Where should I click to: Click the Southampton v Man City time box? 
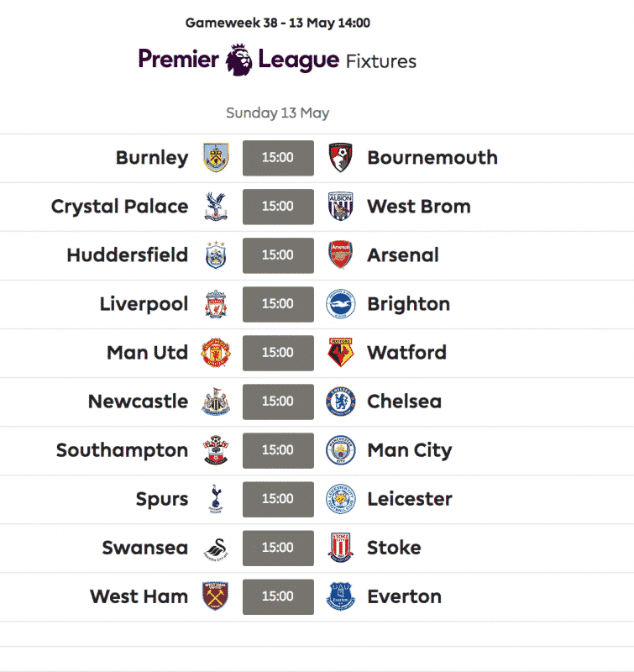(278, 450)
